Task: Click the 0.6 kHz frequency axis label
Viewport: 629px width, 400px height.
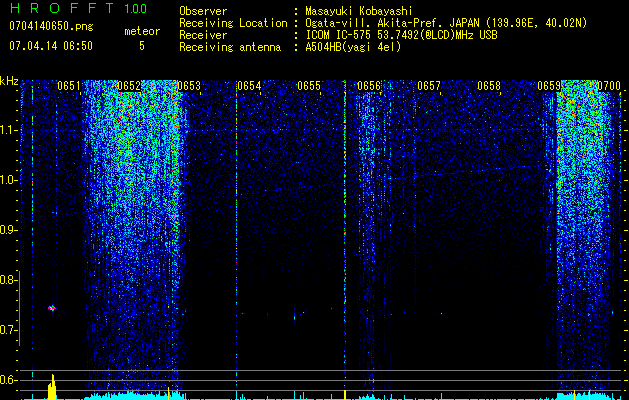Action: coord(8,380)
